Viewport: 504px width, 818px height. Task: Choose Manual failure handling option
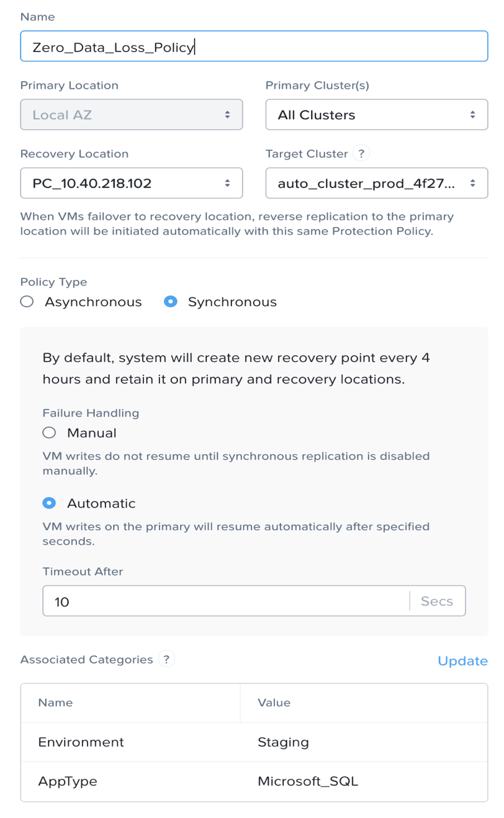(49, 433)
